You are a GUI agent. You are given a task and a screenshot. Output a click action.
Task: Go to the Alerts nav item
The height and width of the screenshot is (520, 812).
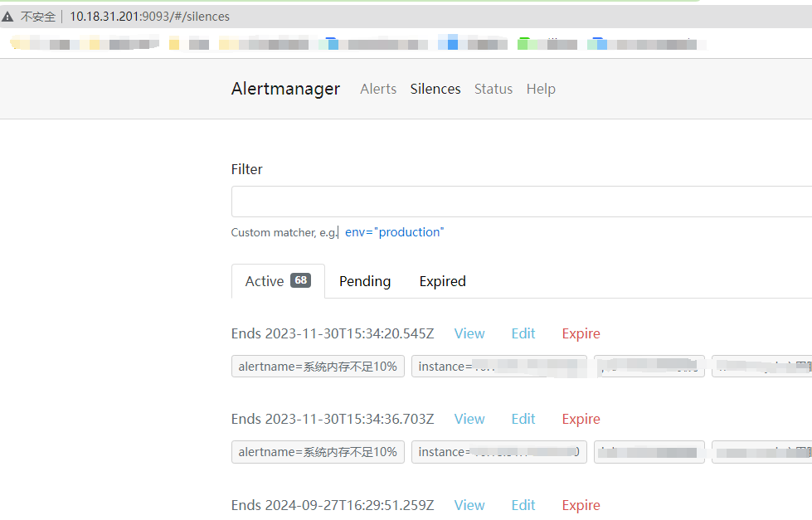click(x=378, y=89)
